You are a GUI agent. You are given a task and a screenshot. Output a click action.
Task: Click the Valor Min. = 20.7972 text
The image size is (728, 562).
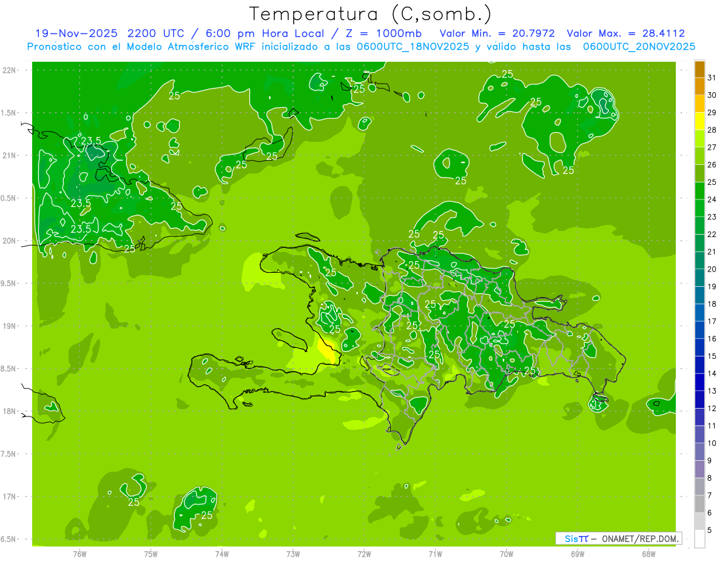(497, 33)
